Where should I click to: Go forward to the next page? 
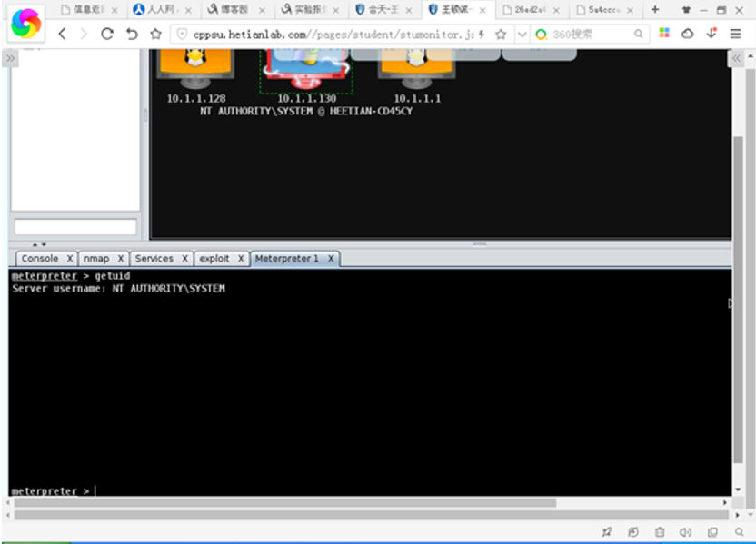(84, 35)
